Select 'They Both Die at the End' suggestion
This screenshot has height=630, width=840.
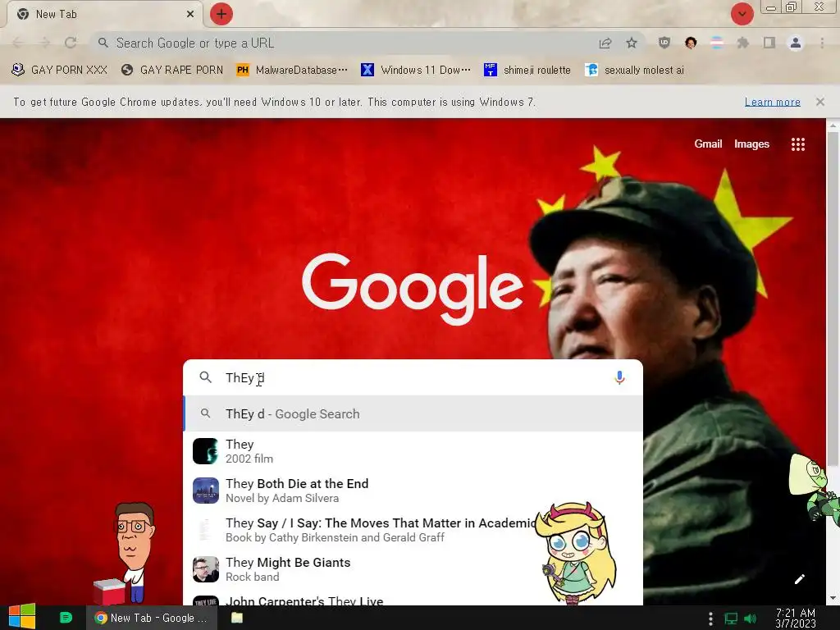point(413,491)
